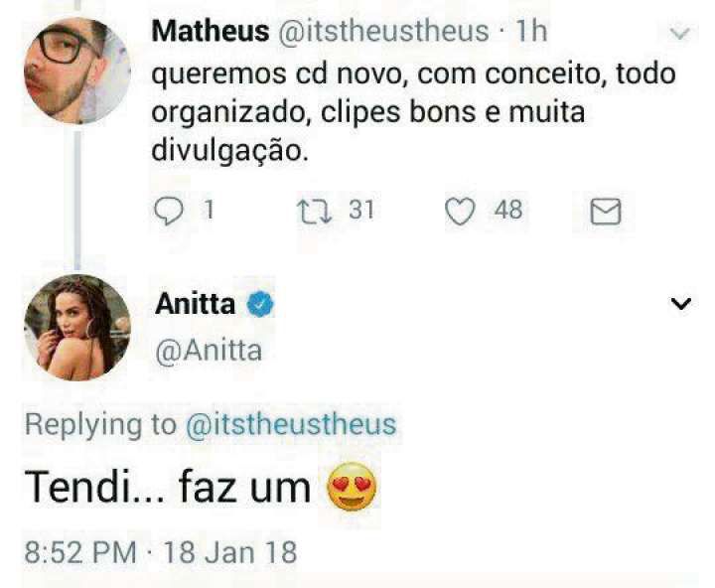Like Matheus's tweet with heart icon
The width and height of the screenshot is (715, 588).
tap(460, 213)
